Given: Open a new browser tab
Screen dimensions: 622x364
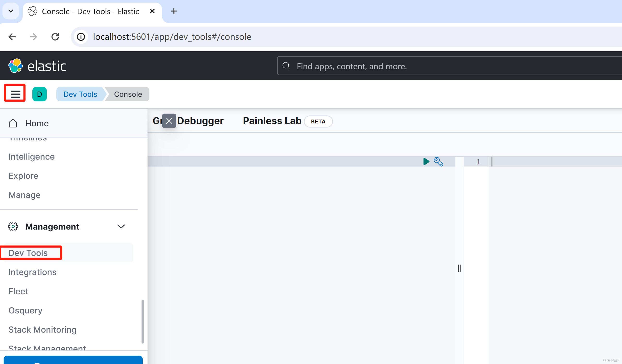Looking at the screenshot, I should pos(174,11).
